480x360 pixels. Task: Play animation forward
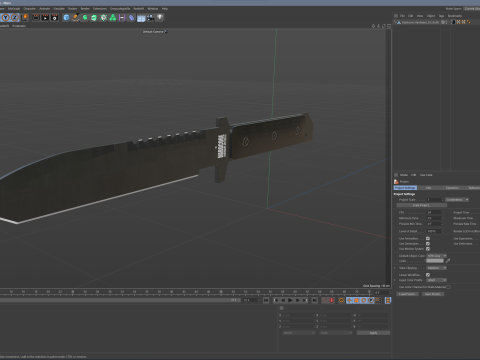(x=290, y=300)
